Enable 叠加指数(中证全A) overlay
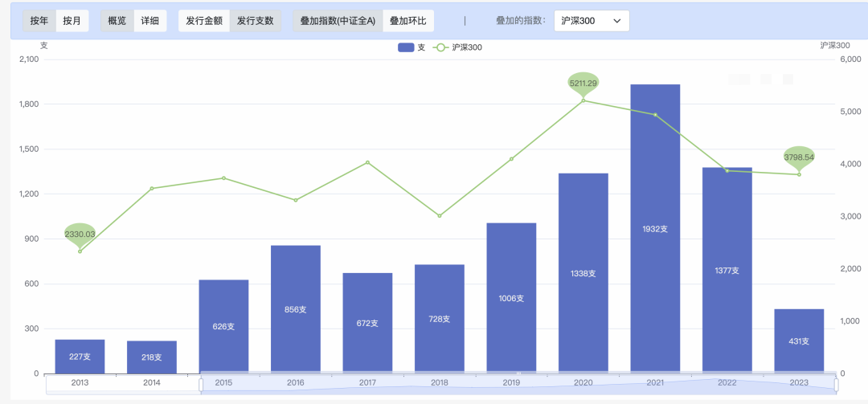 [338, 21]
